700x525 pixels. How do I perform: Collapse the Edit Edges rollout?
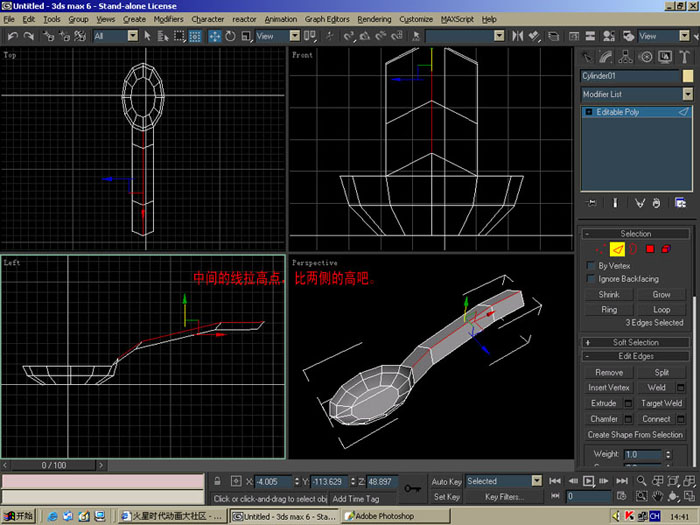click(x=636, y=356)
